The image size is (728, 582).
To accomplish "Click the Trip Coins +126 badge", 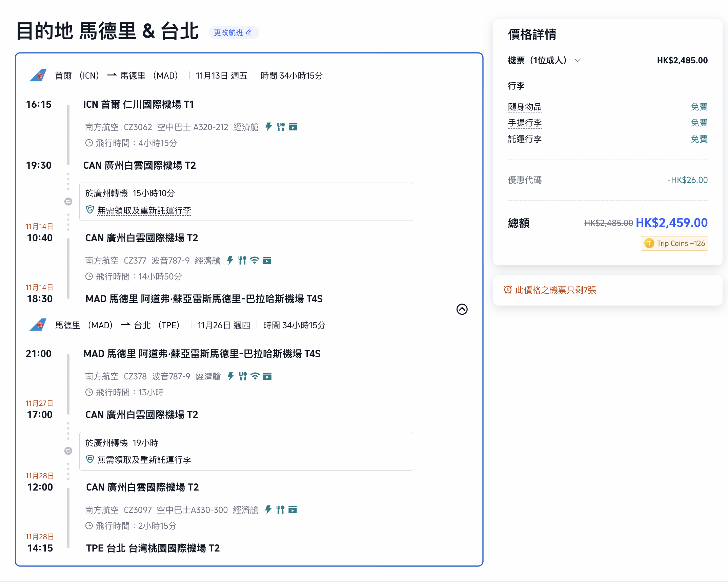I will 674,243.
